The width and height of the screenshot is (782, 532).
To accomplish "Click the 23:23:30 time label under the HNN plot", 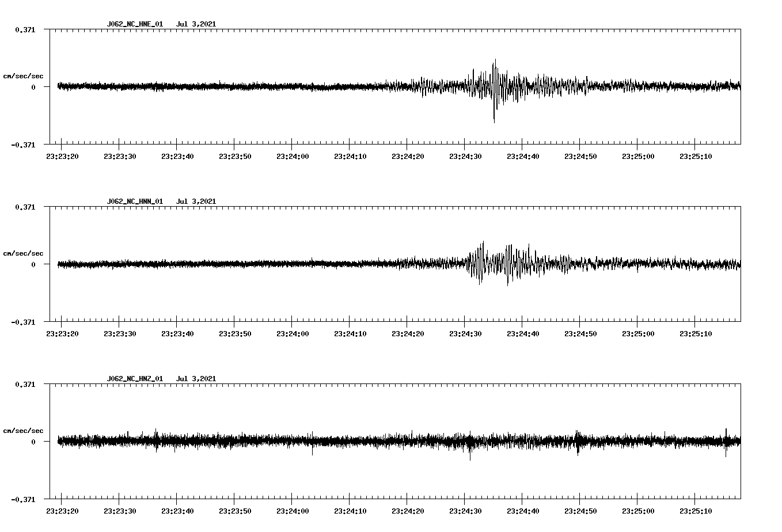I will (x=120, y=334).
